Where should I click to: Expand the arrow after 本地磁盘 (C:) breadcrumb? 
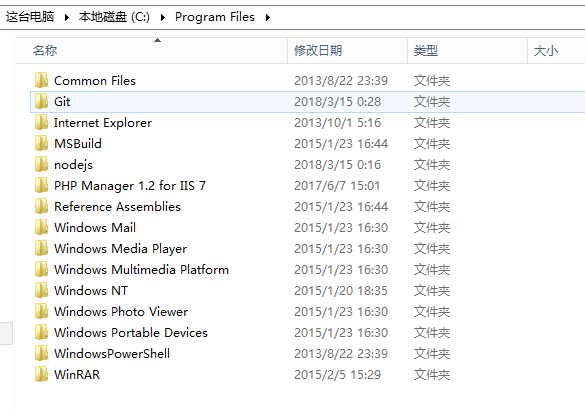coord(163,17)
